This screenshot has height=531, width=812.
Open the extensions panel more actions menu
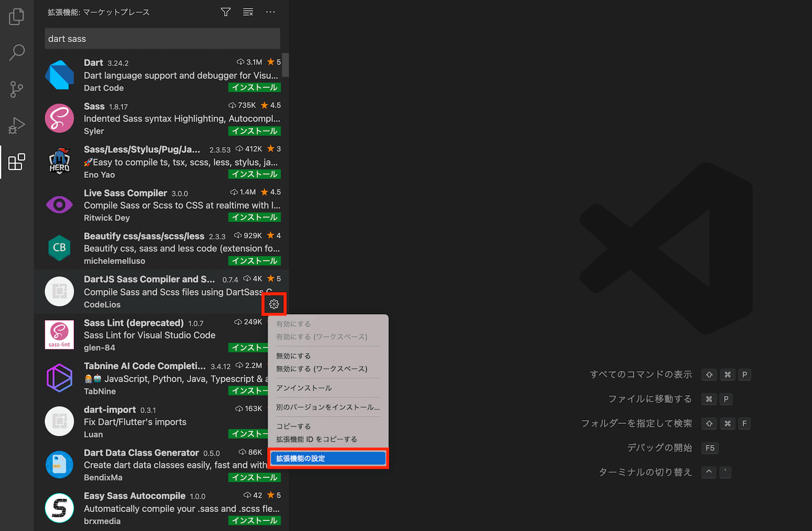[270, 12]
